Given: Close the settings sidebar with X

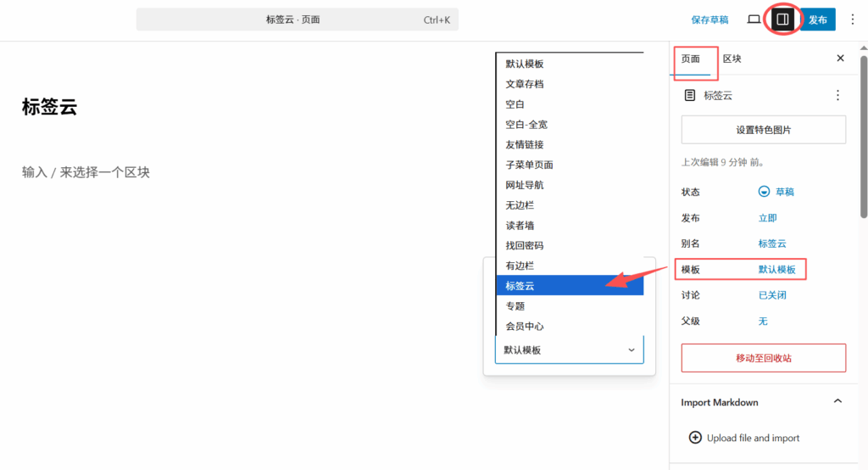Looking at the screenshot, I should [x=840, y=59].
